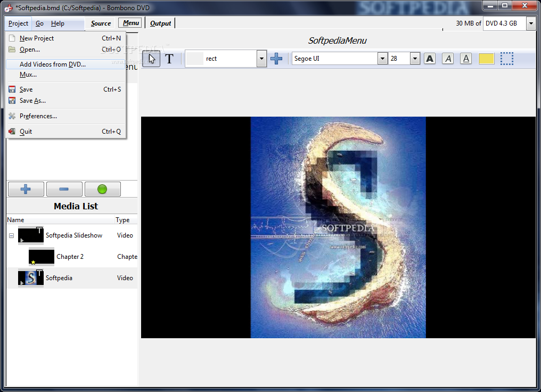Click the Open folder icon

click(x=12, y=50)
